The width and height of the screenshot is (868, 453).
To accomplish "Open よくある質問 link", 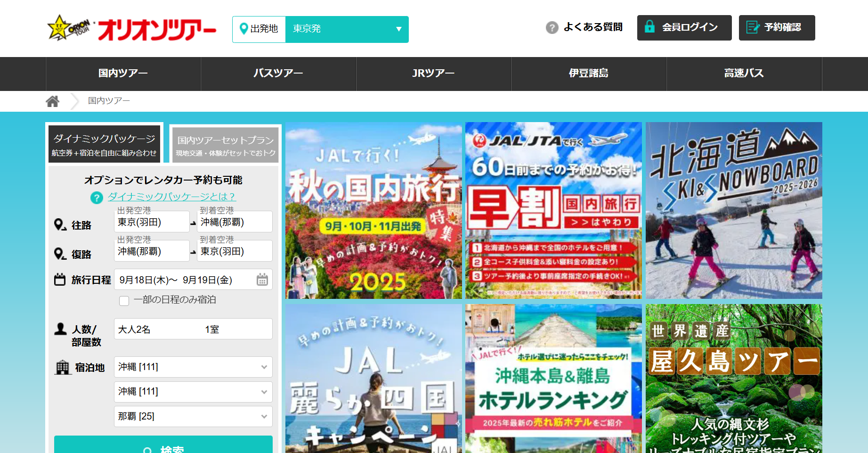I will click(x=593, y=27).
